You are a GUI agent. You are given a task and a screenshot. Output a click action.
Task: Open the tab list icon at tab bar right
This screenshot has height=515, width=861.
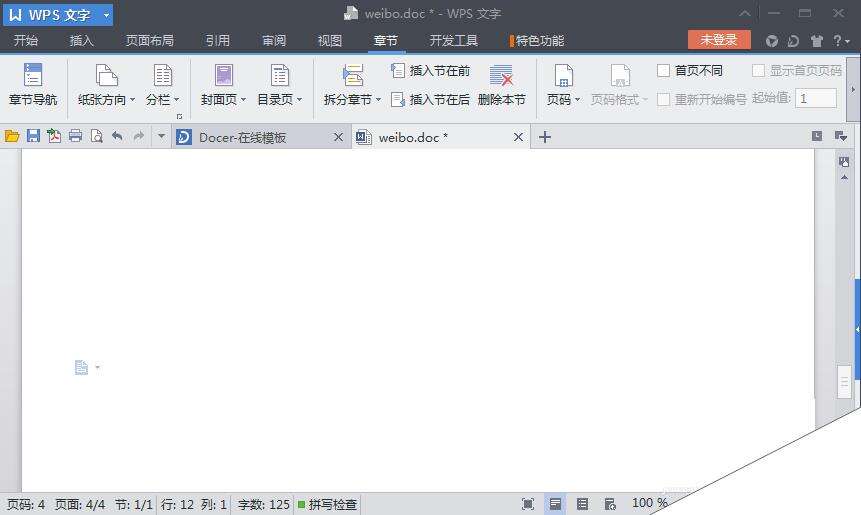(x=840, y=136)
